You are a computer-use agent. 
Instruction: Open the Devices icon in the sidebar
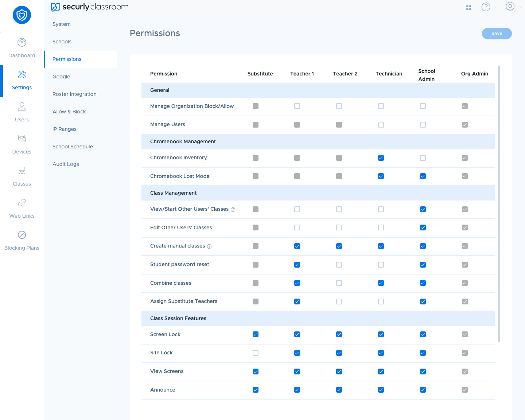pyautogui.click(x=22, y=139)
